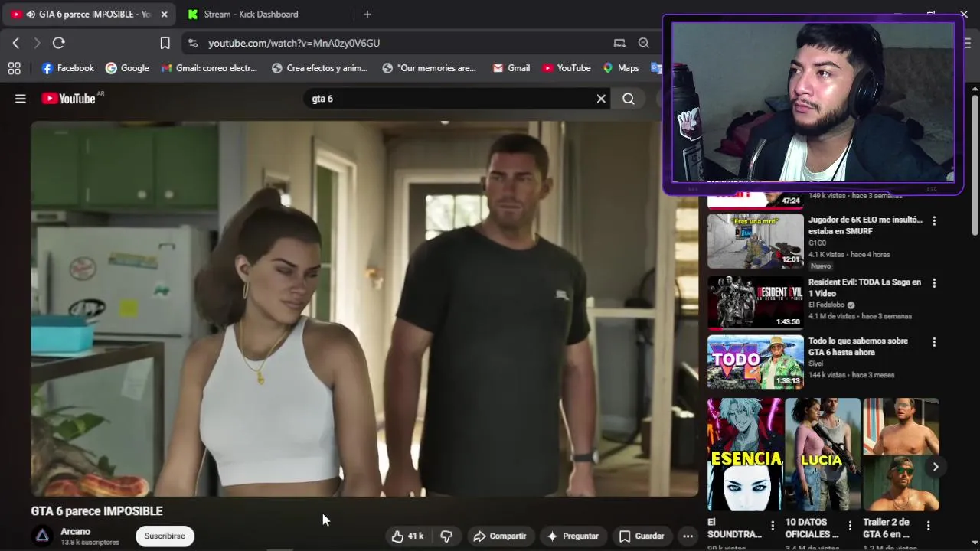Open the G1G0 channel name
This screenshot has width=980, height=551.
[818, 243]
